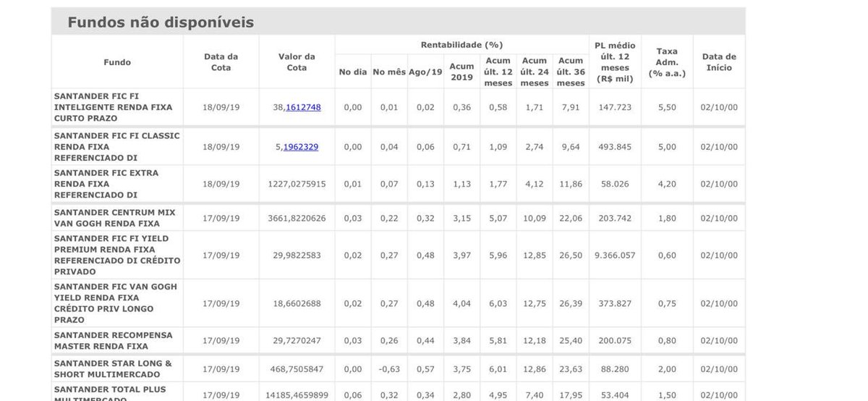Select the Fundos não disponíveis heading

point(161,22)
